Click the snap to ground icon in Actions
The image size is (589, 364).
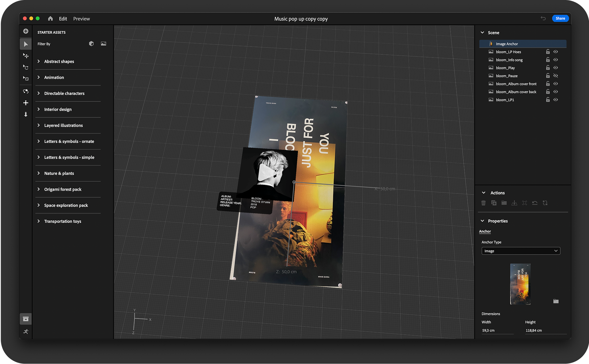pyautogui.click(x=514, y=203)
